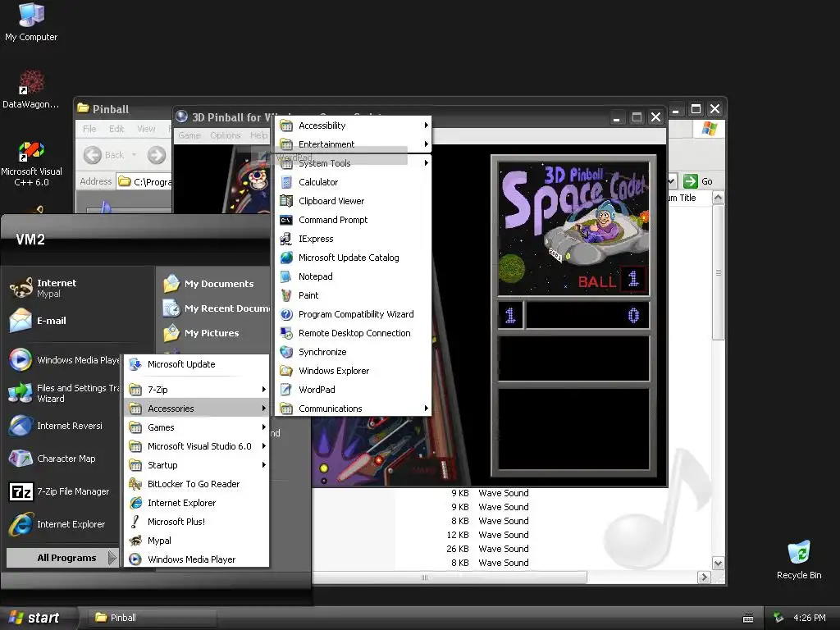The width and height of the screenshot is (840, 630).
Task: Click the Forward arrow in Pinball folder window
Action: click(157, 155)
